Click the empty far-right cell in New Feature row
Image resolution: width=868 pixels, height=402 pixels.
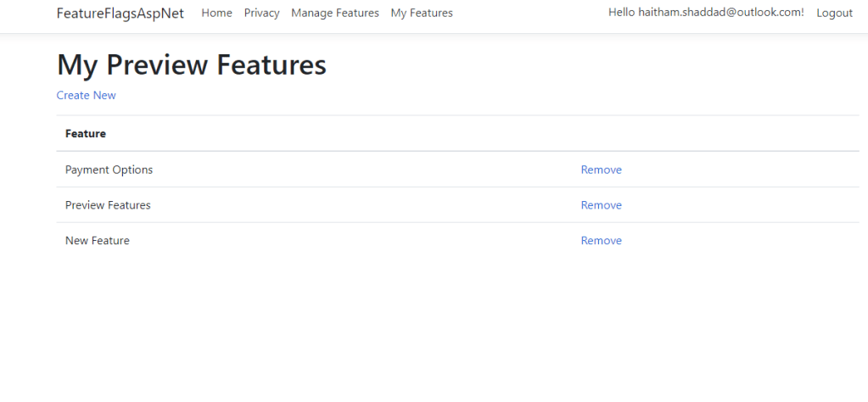[x=764, y=241]
